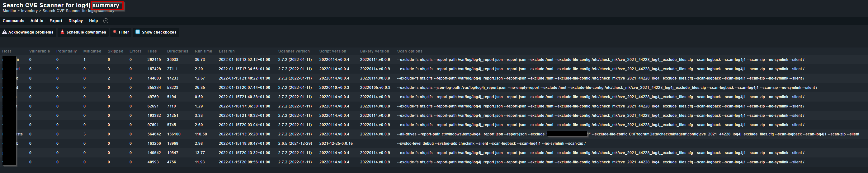Sort by the Files column header
The height and width of the screenshot is (173, 868).
pos(152,51)
